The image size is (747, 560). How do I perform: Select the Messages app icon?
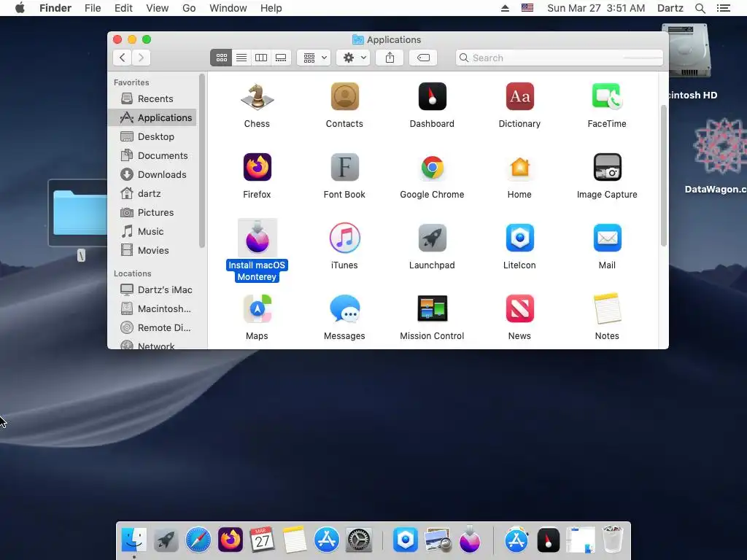tap(344, 308)
